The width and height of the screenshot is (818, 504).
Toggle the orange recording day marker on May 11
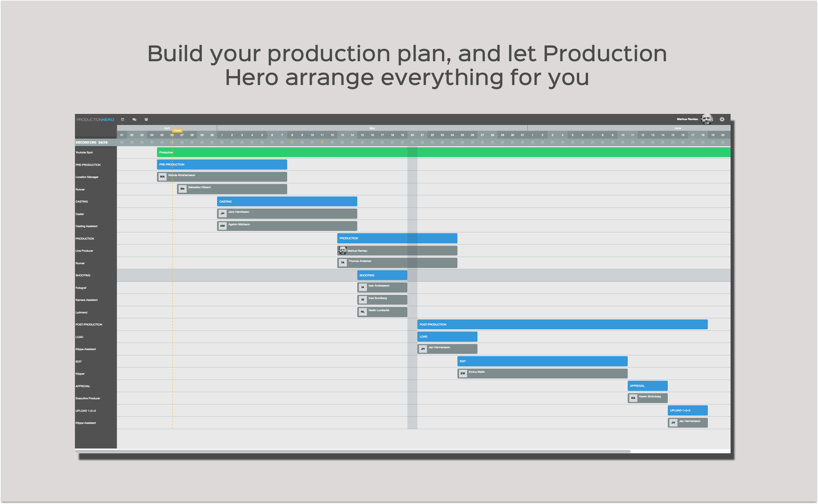tap(322, 142)
